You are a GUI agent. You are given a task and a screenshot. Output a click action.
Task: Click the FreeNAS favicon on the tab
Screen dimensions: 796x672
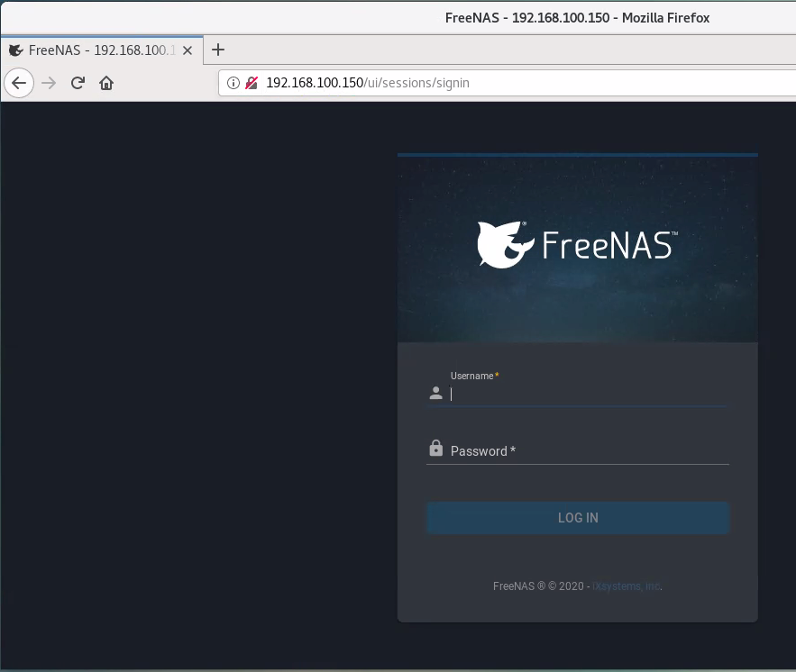click(x=16, y=50)
